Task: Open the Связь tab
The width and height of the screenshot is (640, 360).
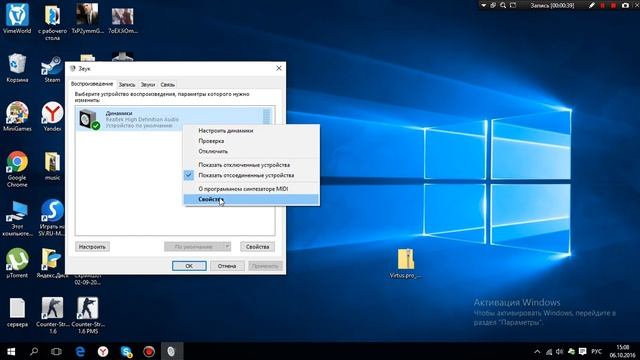Action: (x=167, y=84)
